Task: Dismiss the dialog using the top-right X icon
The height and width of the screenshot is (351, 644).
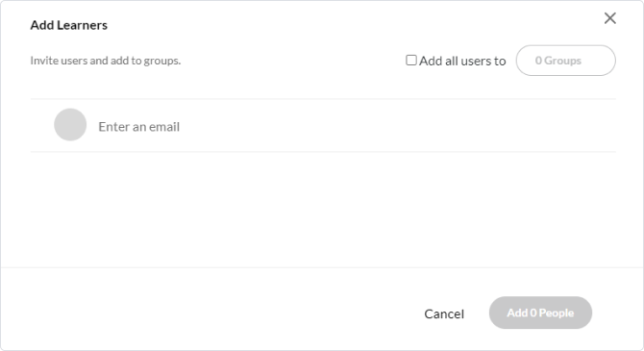Action: coord(610,18)
